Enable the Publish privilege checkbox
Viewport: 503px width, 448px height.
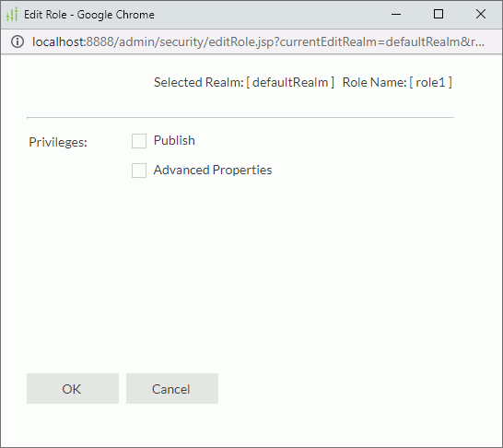point(139,141)
